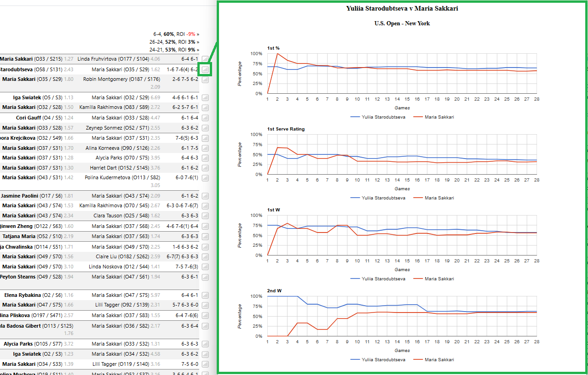Click 'Zeynep Sonmez (O52 / S71)' player name
Viewport: 588px width, 375px height.
(x=116, y=128)
